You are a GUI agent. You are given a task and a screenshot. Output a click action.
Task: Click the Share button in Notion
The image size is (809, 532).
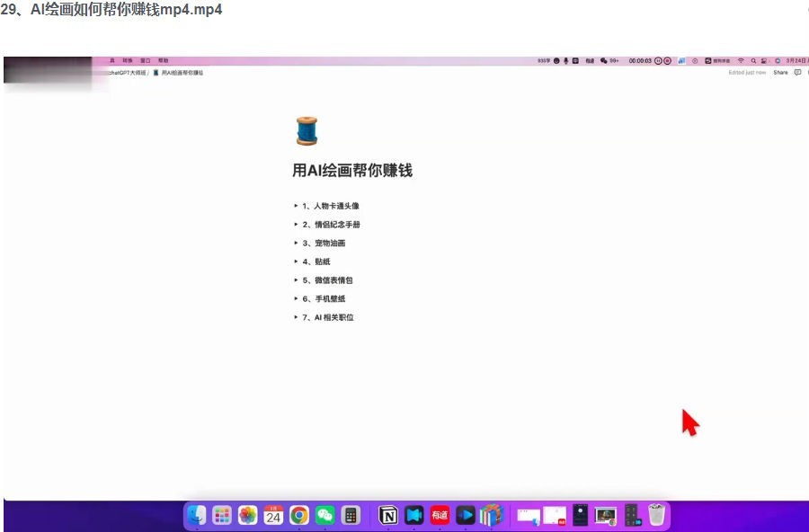(780, 72)
